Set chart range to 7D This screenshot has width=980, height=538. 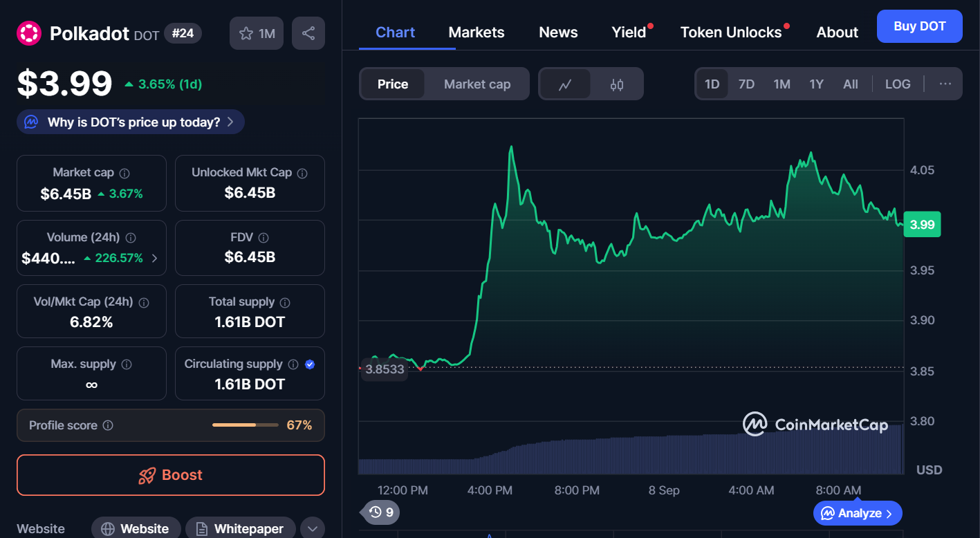(747, 84)
